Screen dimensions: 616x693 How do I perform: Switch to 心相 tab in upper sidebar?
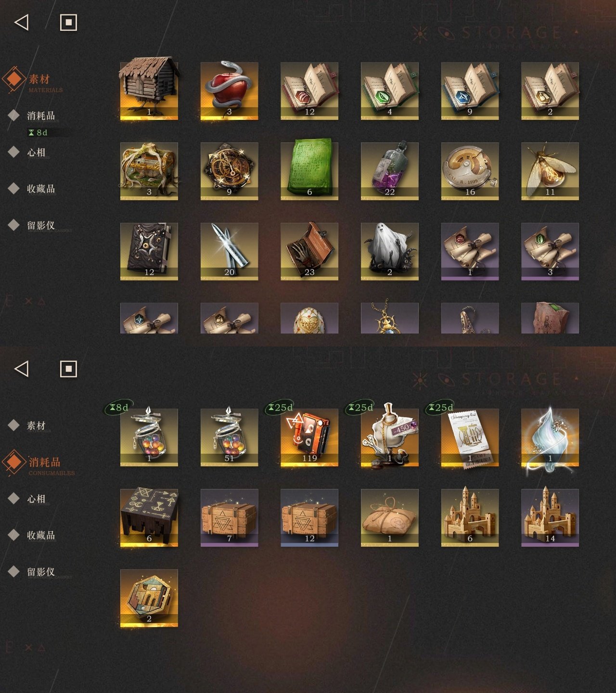click(36, 152)
